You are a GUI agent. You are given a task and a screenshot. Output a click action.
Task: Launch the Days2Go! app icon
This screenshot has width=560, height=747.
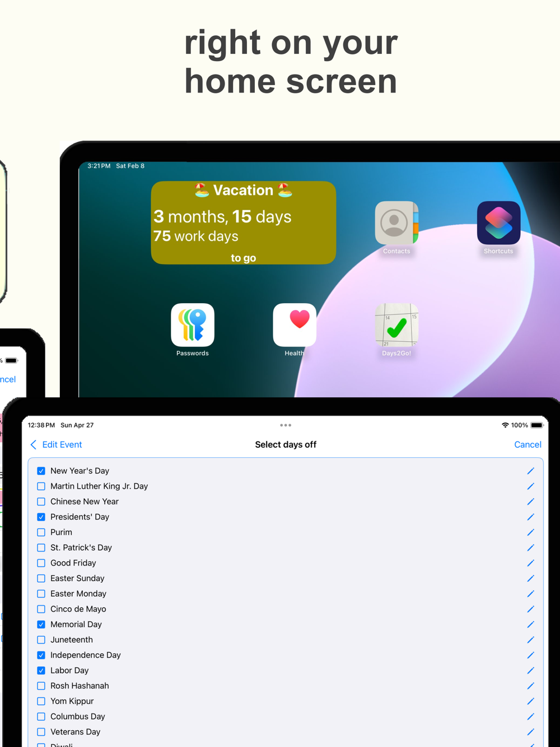396,325
